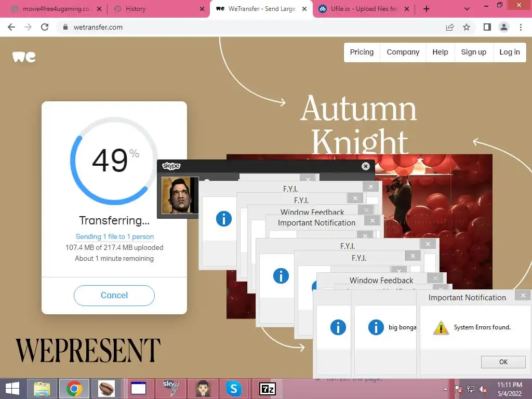Click the warning icon in System Errors dialog
The height and width of the screenshot is (399, 532).
click(441, 327)
